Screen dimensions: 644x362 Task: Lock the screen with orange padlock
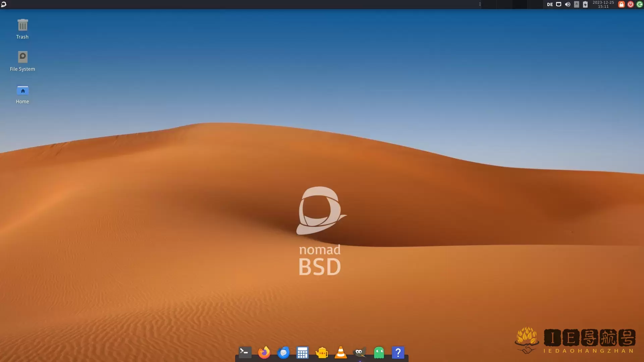pyautogui.click(x=622, y=4)
